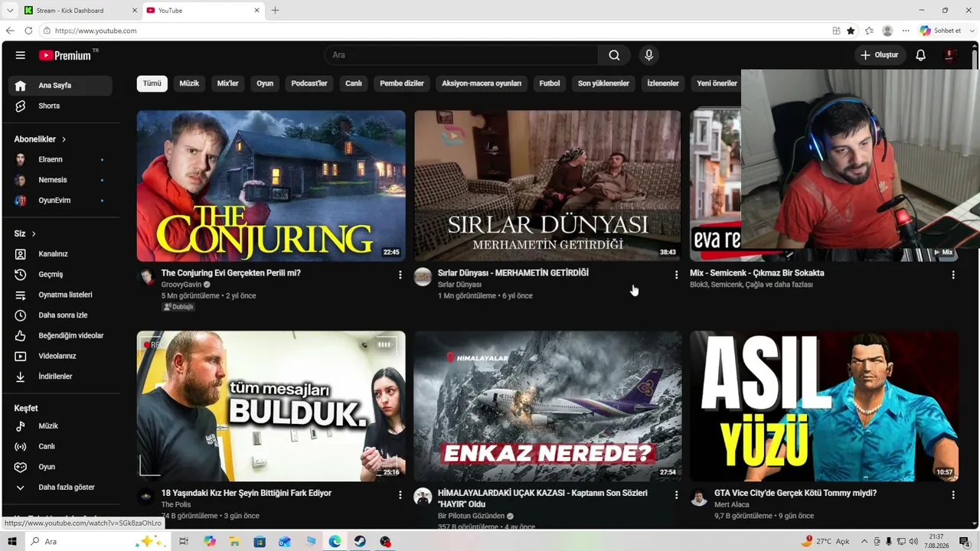The width and height of the screenshot is (980, 551).
Task: Click the search magnifier button
Action: (x=614, y=55)
